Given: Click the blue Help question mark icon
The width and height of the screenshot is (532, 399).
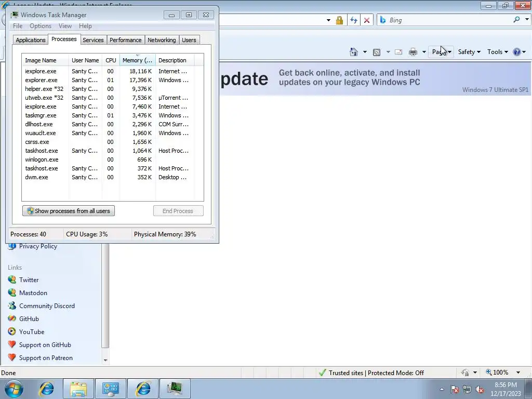Looking at the screenshot, I should point(517,52).
